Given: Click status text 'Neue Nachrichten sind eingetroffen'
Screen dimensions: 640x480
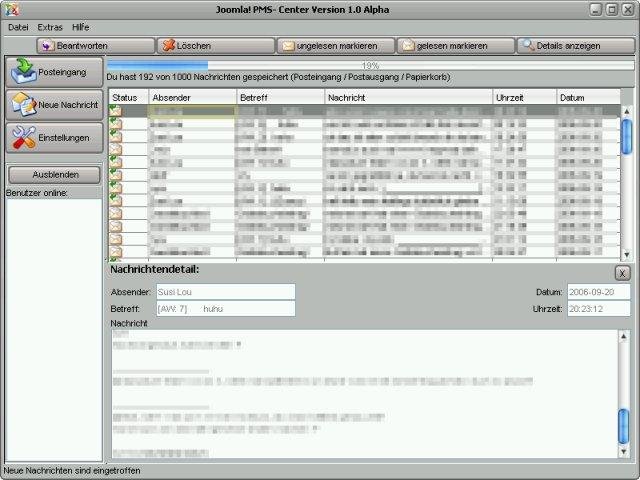Looking at the screenshot, I should [72, 471].
